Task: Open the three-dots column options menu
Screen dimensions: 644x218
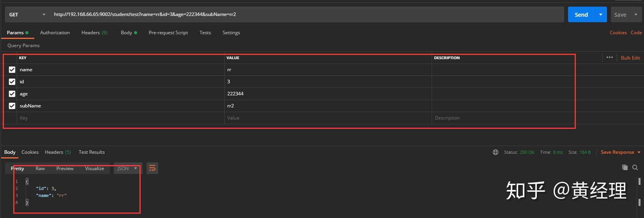Action: (x=610, y=58)
